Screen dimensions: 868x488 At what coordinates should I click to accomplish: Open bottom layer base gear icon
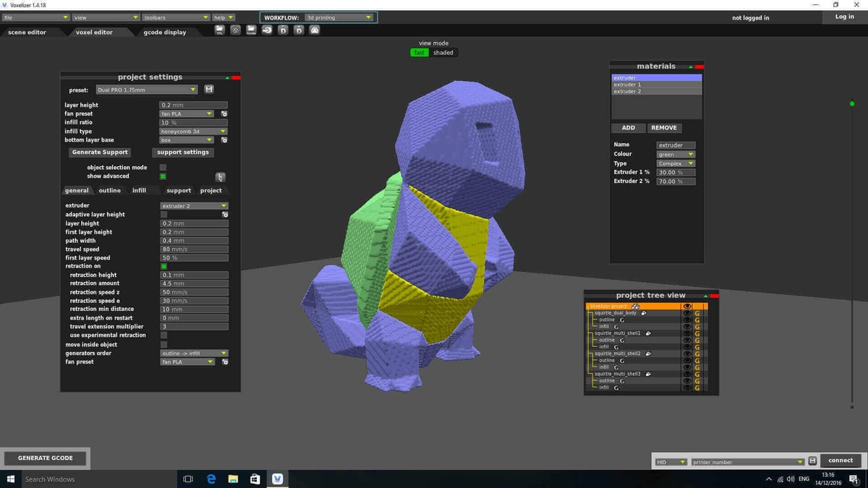[224, 140]
